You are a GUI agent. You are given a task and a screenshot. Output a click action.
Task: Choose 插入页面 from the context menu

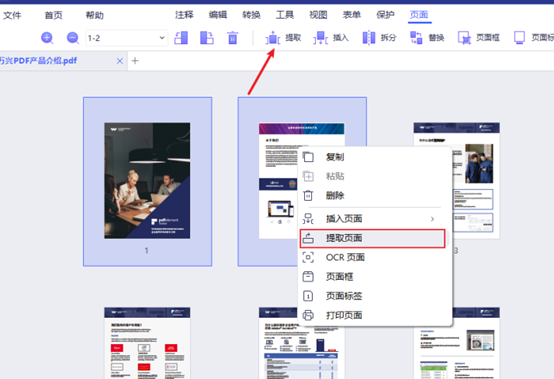pos(375,219)
